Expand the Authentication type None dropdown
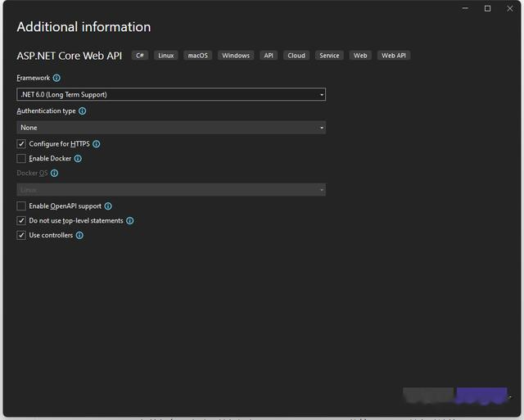 (x=171, y=128)
